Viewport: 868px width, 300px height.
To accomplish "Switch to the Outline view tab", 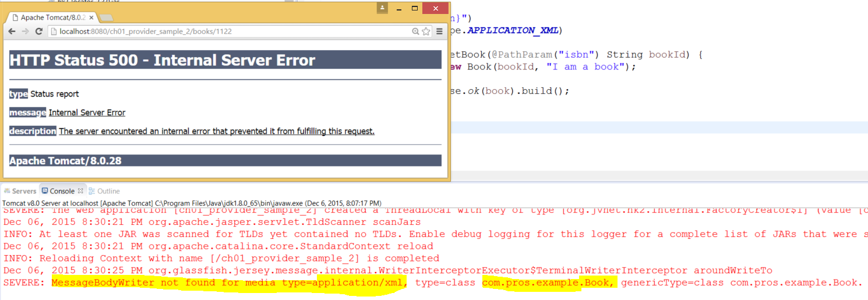I will 104,191.
